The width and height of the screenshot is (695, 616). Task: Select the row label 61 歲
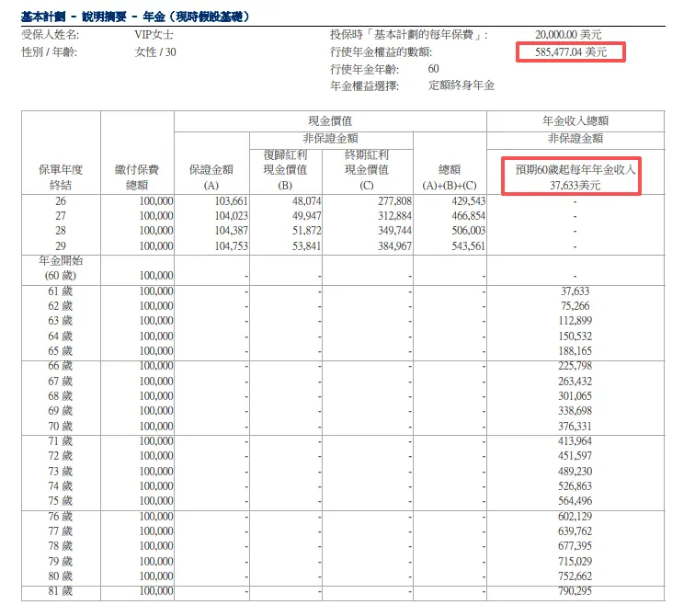[x=61, y=291]
